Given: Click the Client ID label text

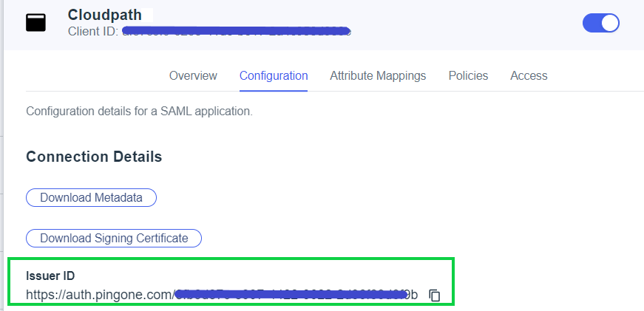Looking at the screenshot, I should [93, 31].
